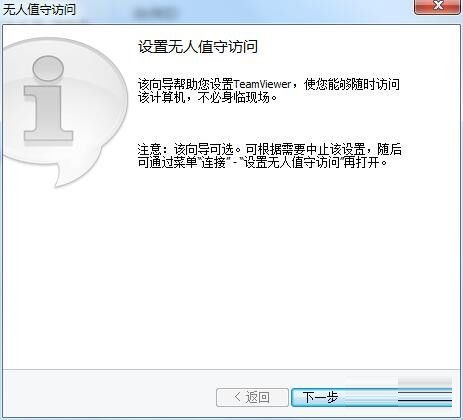Click the paragraph starting 该向导帮助您设置TeamViewer
463x420 pixels.
point(269,91)
